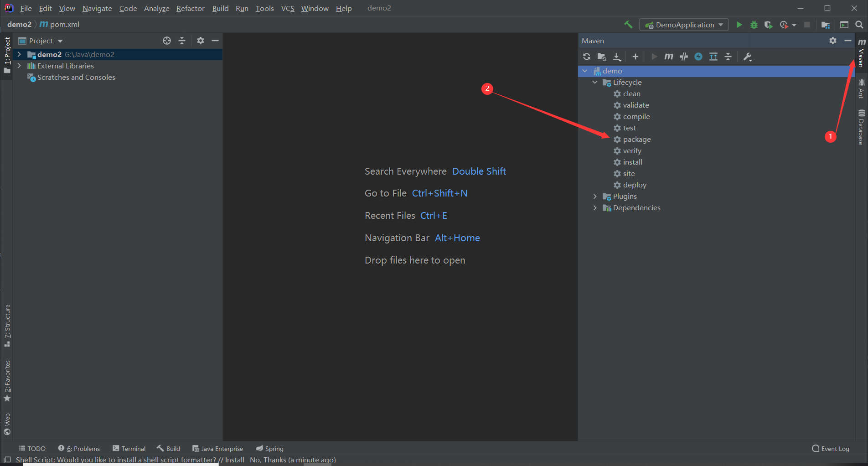
Task: Toggle Maven Offline Mode
Action: click(683, 57)
